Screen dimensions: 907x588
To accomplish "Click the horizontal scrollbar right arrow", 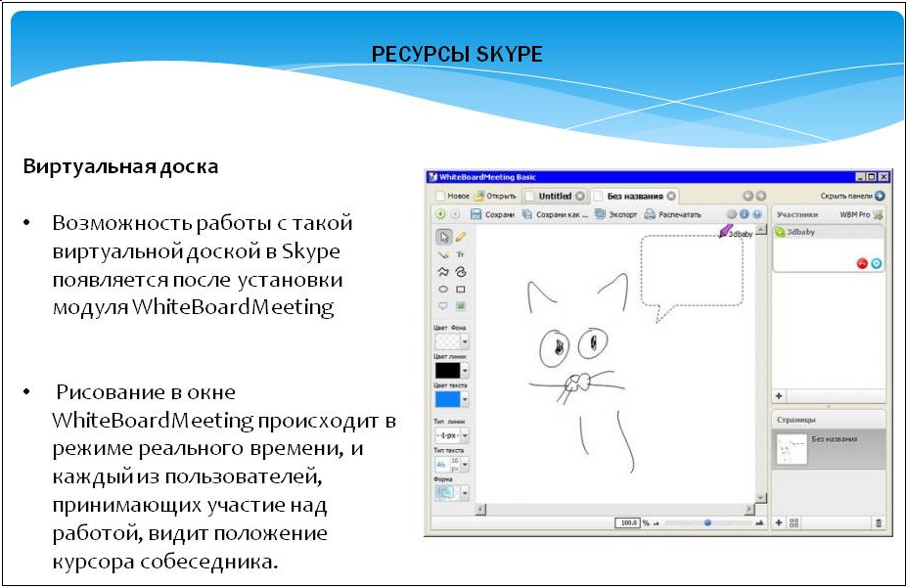I will [x=749, y=509].
